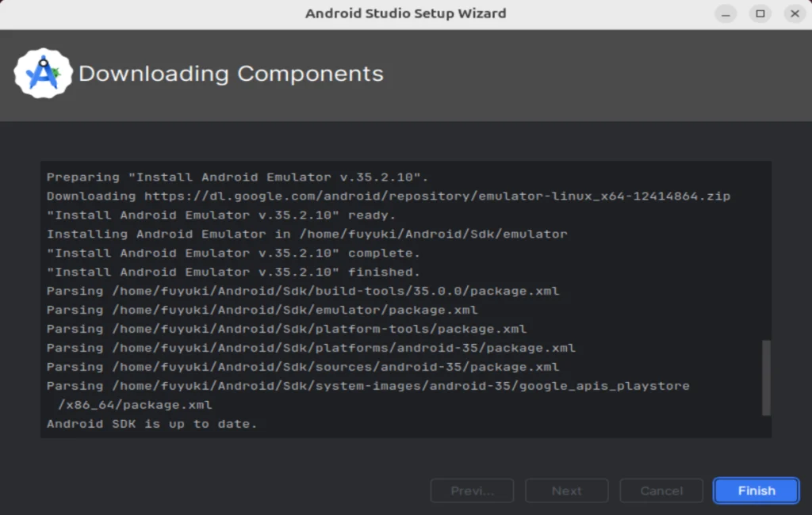812x515 pixels.
Task: Click the 'Android SDK is up to date.' line
Action: pos(151,424)
